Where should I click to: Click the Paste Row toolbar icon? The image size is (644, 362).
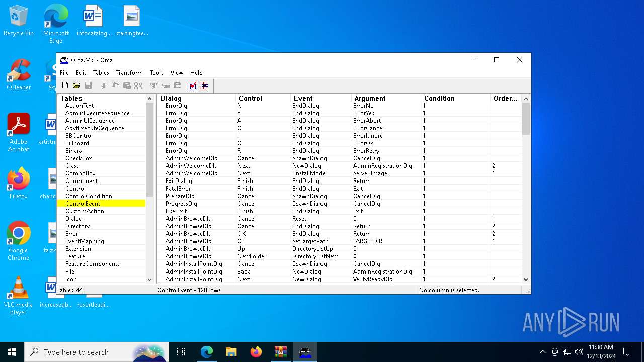click(x=177, y=86)
